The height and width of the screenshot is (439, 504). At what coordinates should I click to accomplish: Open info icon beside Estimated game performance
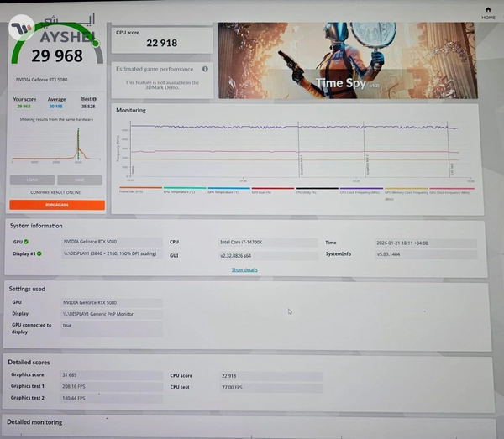click(205, 69)
